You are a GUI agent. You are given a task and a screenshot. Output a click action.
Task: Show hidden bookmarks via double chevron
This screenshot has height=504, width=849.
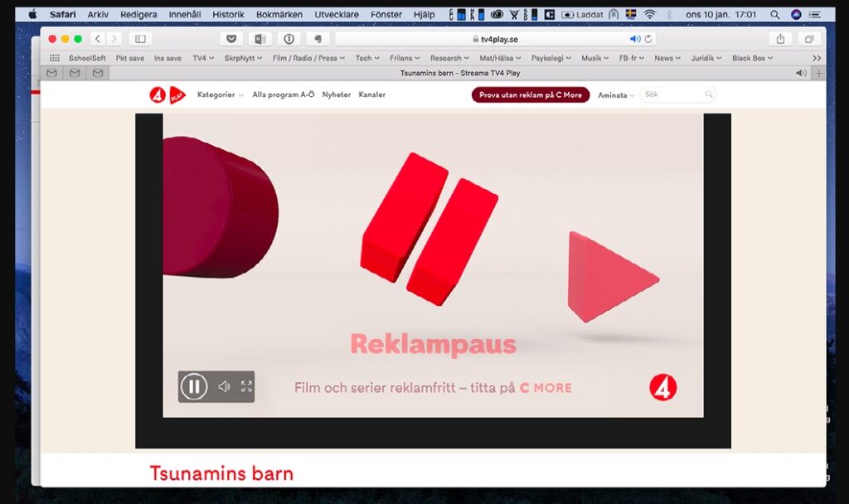[x=817, y=58]
